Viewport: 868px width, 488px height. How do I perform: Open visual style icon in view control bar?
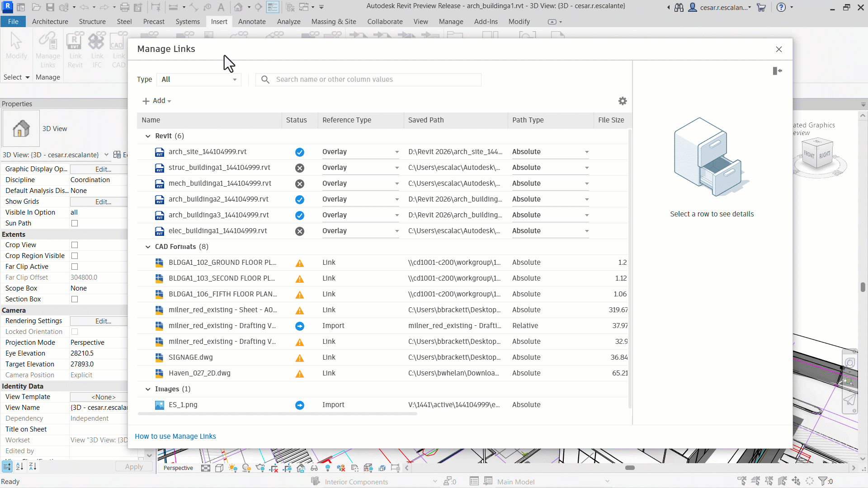(x=219, y=468)
